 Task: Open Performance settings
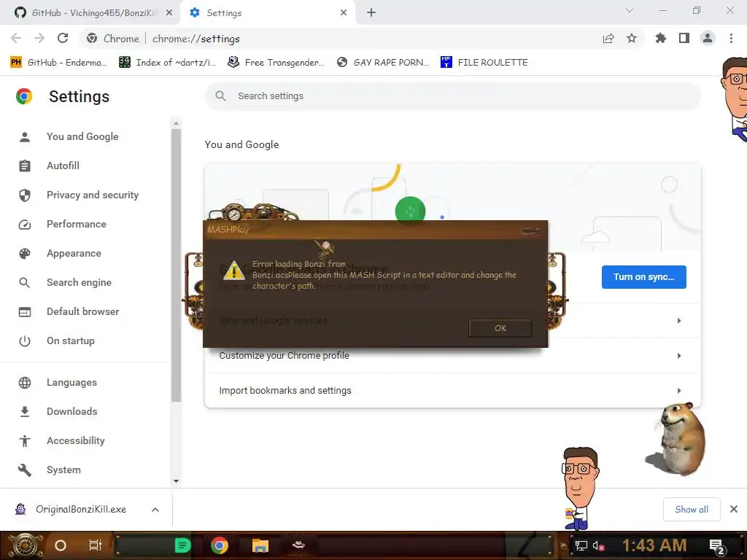tap(76, 225)
